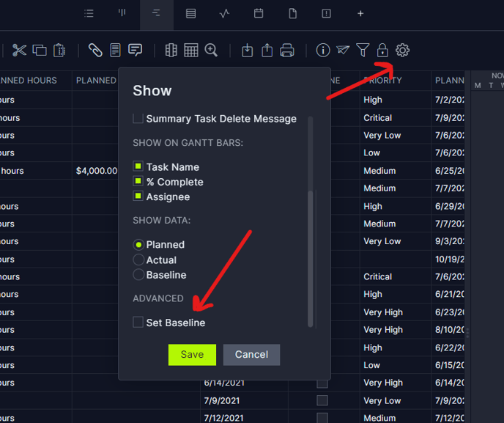Select the Baseline radio option
504x423 pixels.
[x=138, y=275]
